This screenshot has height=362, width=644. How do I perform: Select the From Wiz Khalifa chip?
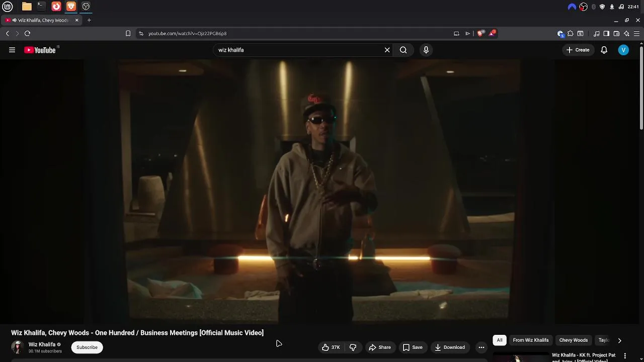click(x=531, y=340)
